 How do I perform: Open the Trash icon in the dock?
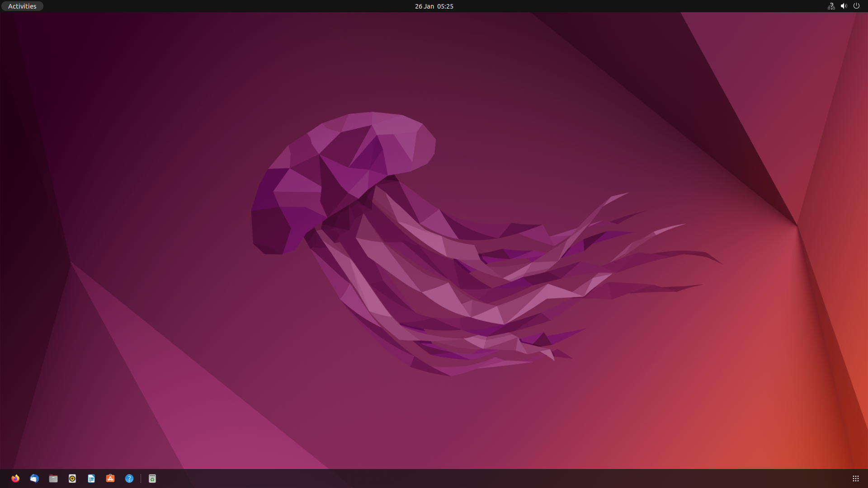tap(152, 479)
